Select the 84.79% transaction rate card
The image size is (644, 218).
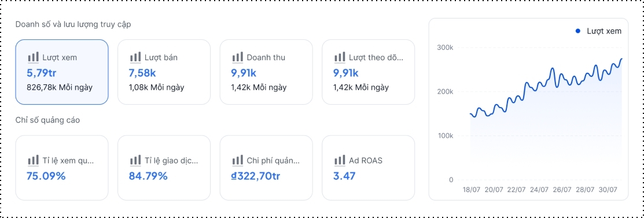click(x=164, y=168)
